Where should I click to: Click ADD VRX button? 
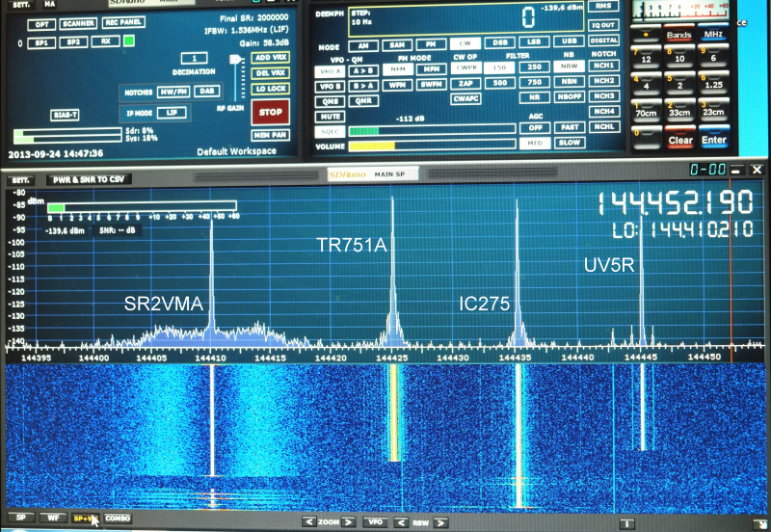271,58
